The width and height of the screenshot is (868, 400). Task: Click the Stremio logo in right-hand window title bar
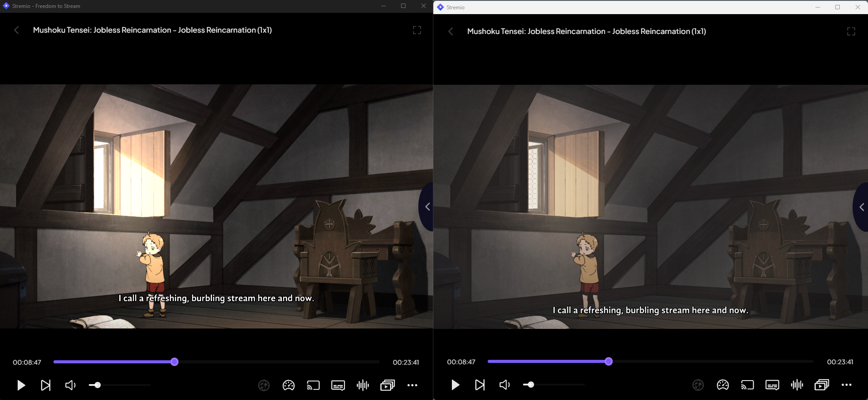coord(440,7)
